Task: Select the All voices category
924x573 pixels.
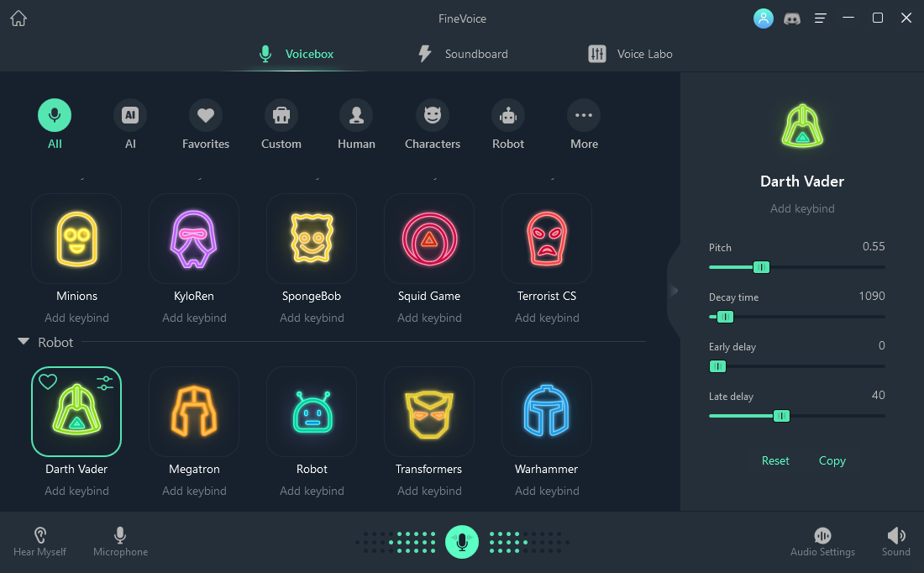Action: tap(55, 124)
